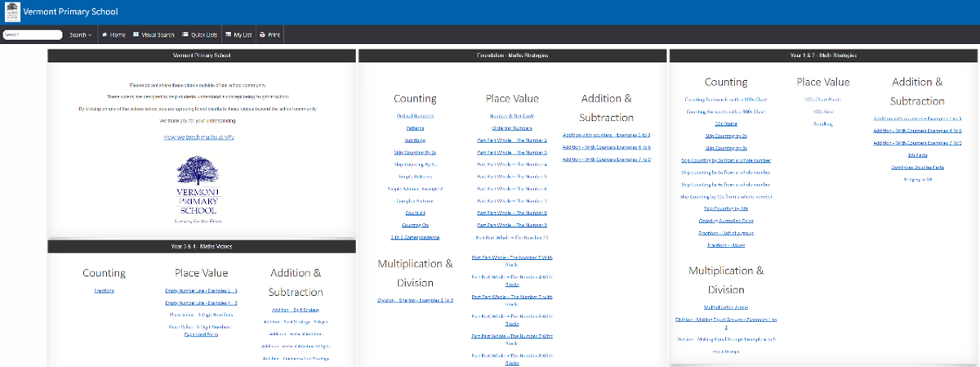
Task: Open '1 to 1 Correspondence' link
Action: coord(415,237)
